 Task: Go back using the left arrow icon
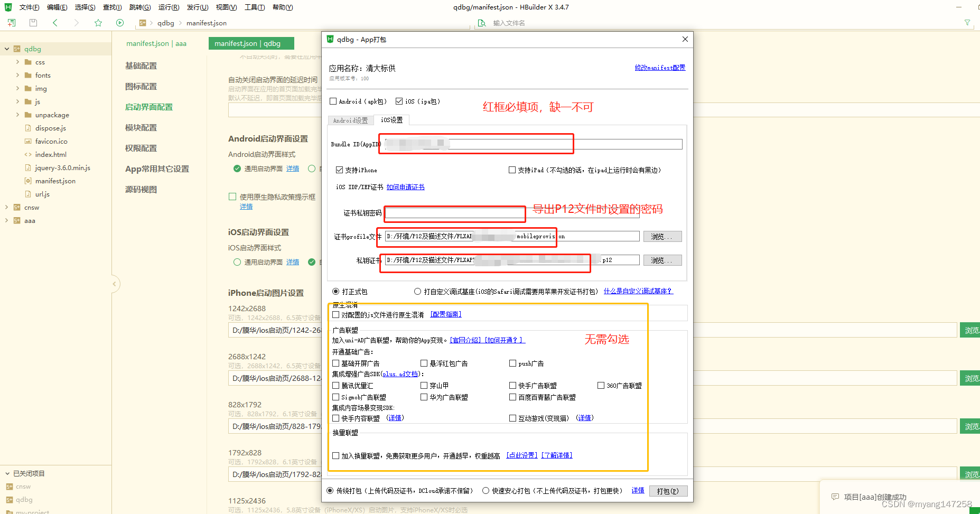click(55, 23)
